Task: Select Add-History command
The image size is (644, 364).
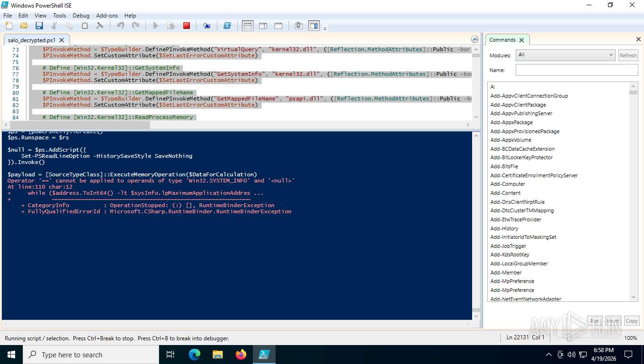Action: (504, 228)
